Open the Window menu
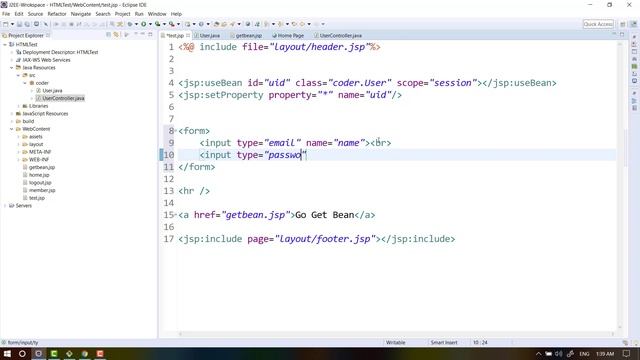Image resolution: width=640 pixels, height=360 pixels. click(x=157, y=14)
